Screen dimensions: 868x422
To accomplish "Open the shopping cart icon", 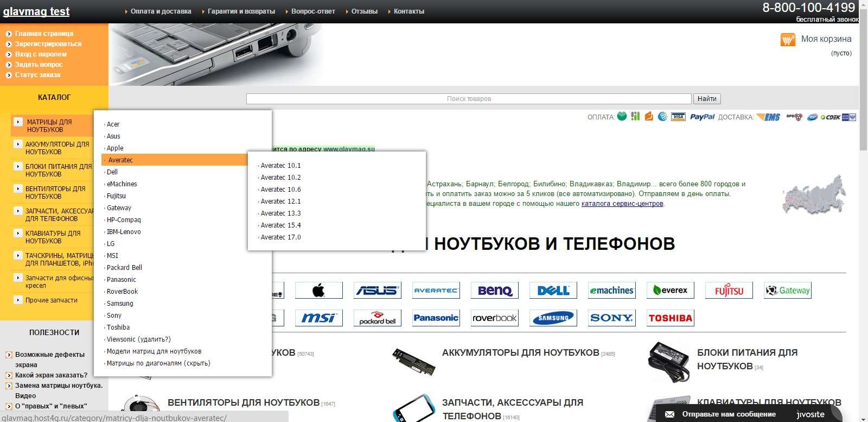I will (x=788, y=40).
